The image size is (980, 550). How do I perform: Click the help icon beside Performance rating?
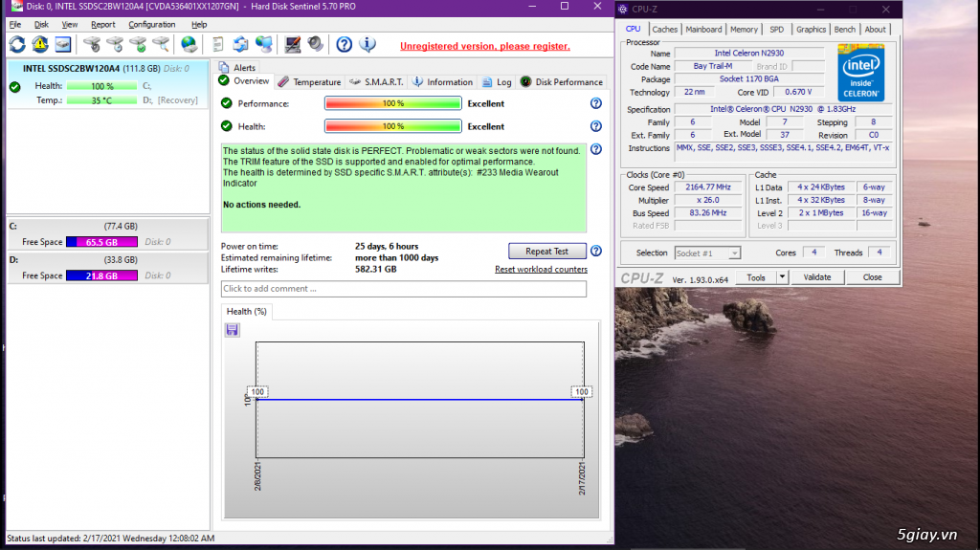point(596,103)
